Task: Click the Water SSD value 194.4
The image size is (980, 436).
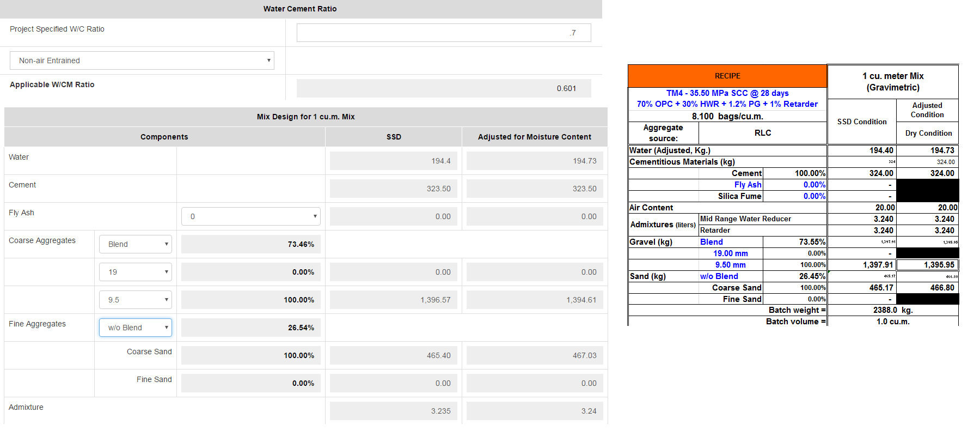Action: click(x=394, y=161)
